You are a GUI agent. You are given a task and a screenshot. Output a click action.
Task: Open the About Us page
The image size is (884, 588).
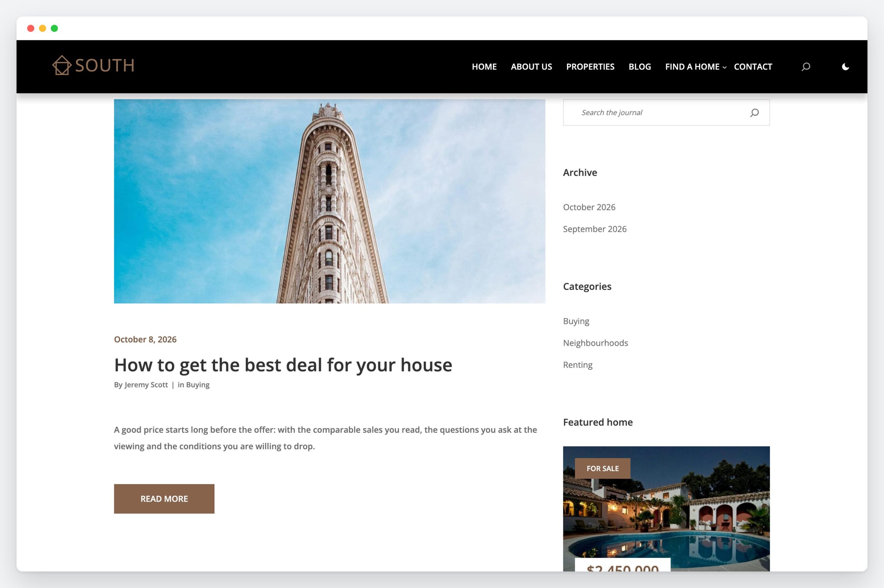(x=531, y=67)
